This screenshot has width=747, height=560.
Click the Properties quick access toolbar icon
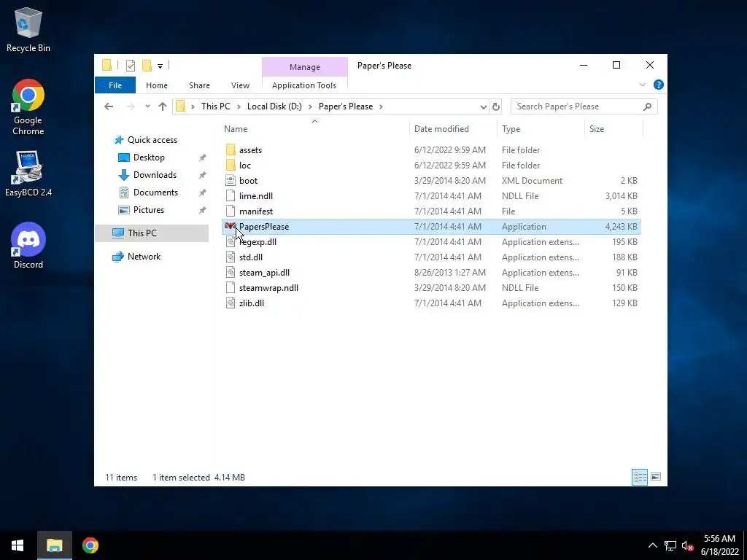[130, 66]
